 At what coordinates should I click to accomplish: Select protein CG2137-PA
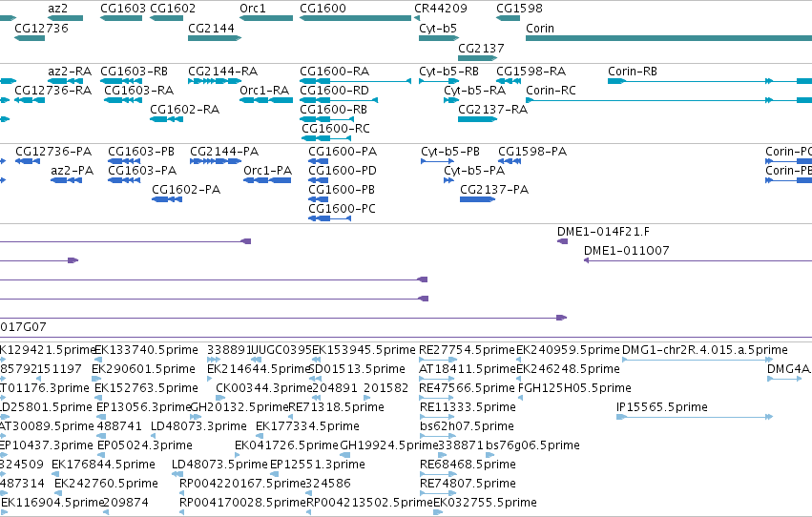point(477,199)
